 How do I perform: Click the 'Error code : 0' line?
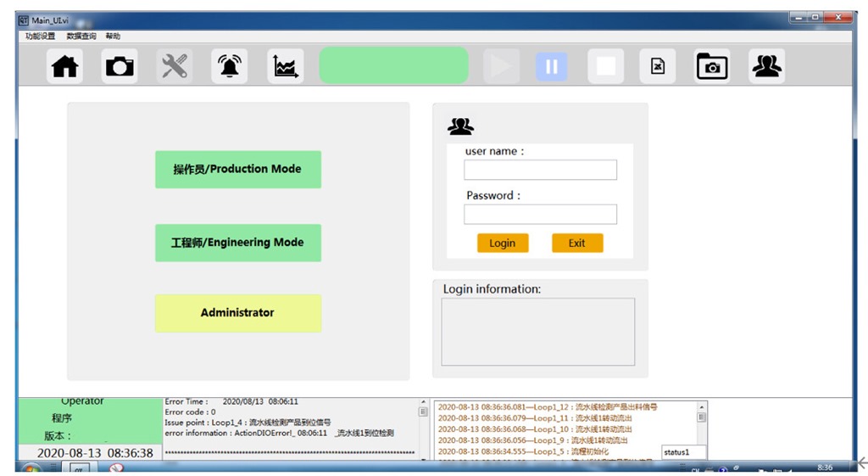191,412
